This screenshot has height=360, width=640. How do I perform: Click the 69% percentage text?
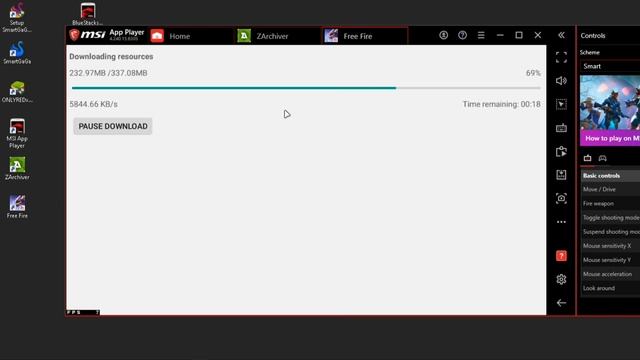(533, 73)
